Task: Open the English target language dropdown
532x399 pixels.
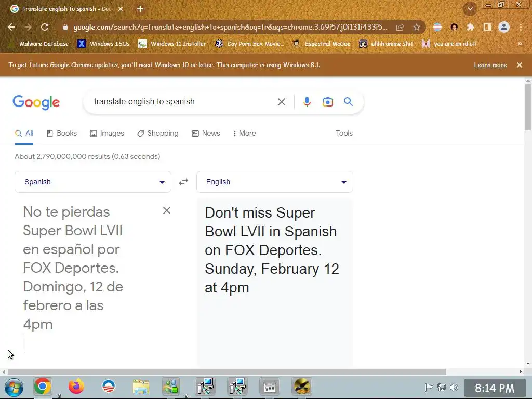Action: click(x=275, y=182)
